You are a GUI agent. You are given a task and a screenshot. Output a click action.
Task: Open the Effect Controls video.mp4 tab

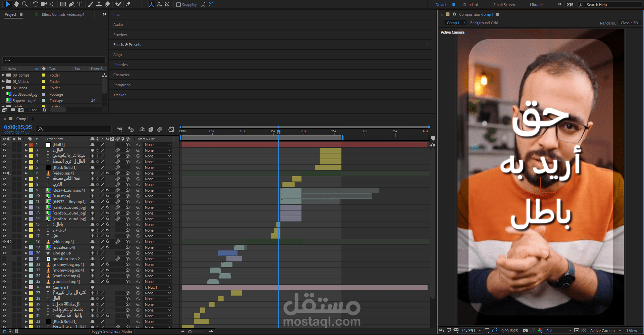(x=63, y=14)
